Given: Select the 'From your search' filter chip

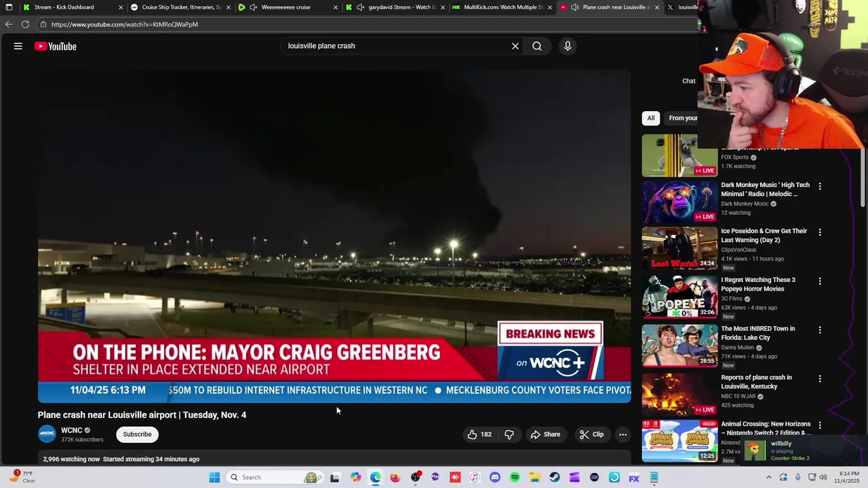Looking at the screenshot, I should [x=682, y=118].
